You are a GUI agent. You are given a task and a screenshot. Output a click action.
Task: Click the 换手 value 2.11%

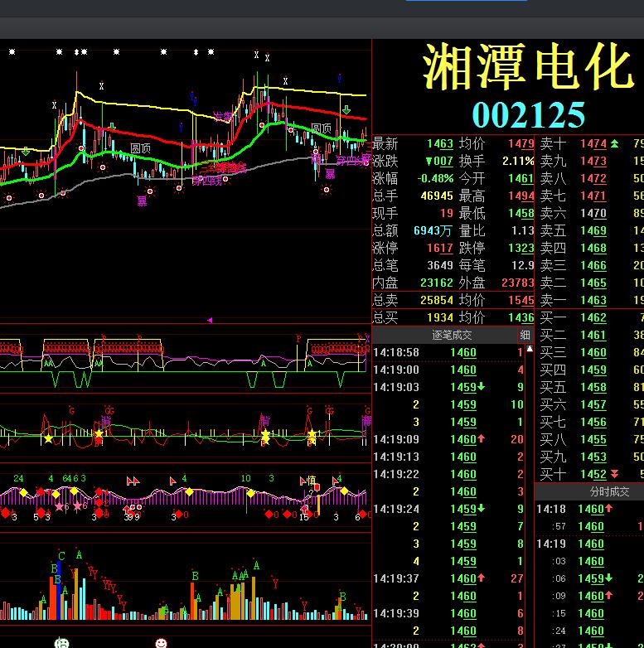(518, 162)
